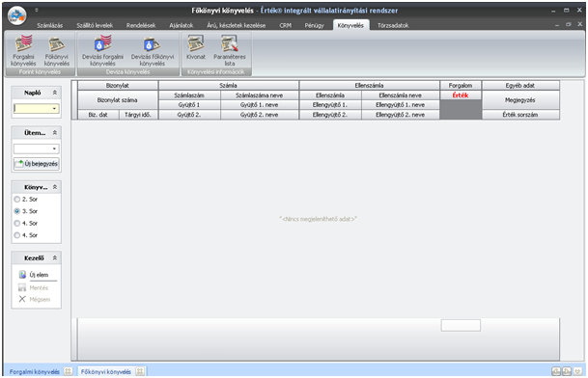
Task: Open the Ütem combo box dropdown
Action: coord(55,148)
